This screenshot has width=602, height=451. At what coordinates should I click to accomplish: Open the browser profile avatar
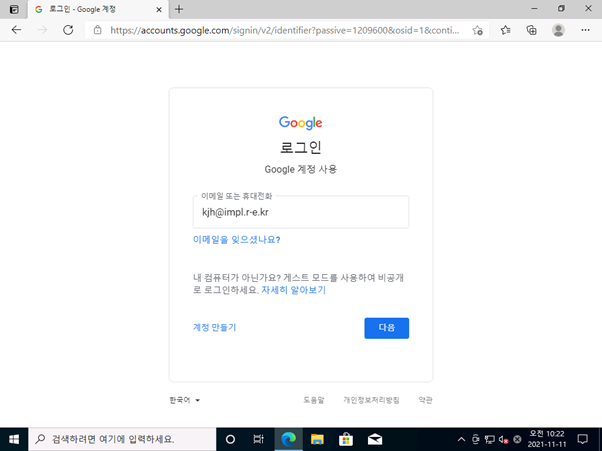[558, 30]
